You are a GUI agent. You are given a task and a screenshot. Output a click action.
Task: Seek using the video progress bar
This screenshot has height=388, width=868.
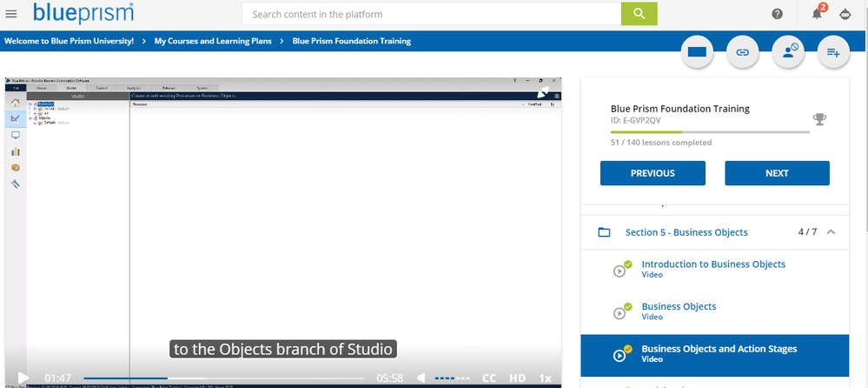click(224, 378)
